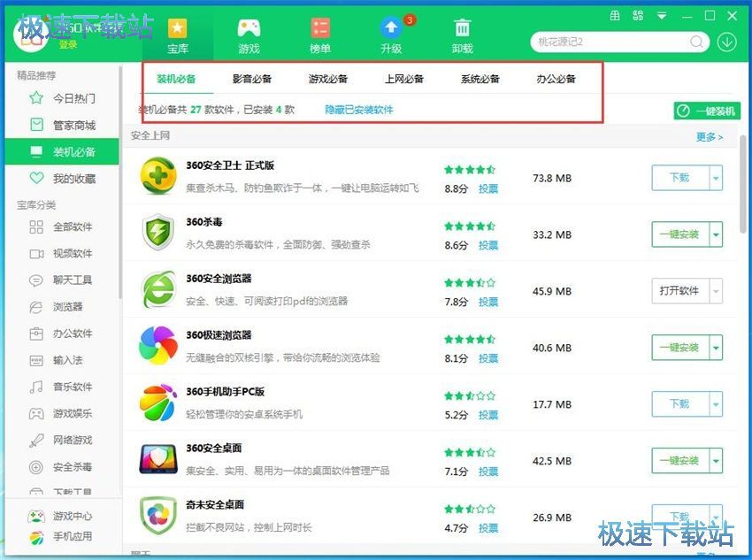Download 360手机助手PC版
752x560 pixels.
pyautogui.click(x=680, y=404)
